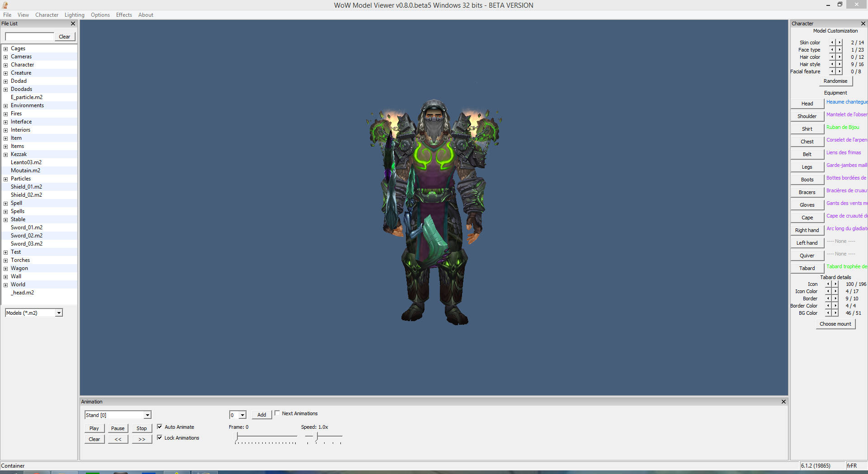
Task: Open the Effects menu
Action: [123, 14]
